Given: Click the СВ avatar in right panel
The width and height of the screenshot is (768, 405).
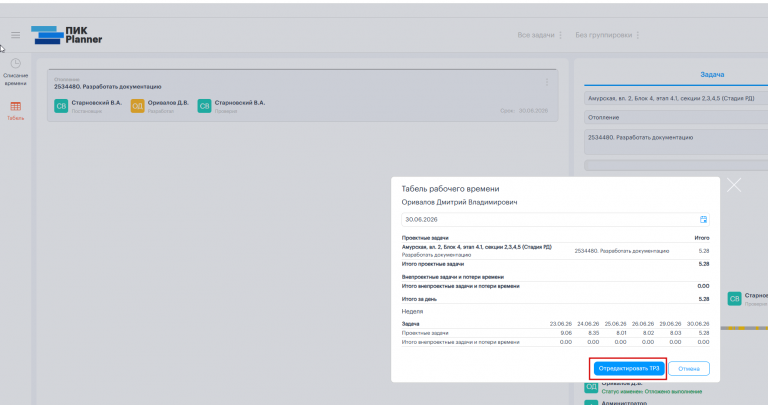Looking at the screenshot, I should (x=734, y=299).
